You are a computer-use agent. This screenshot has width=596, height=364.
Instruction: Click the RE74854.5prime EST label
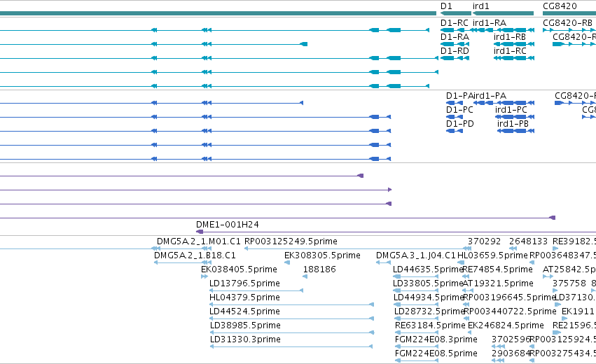click(497, 269)
